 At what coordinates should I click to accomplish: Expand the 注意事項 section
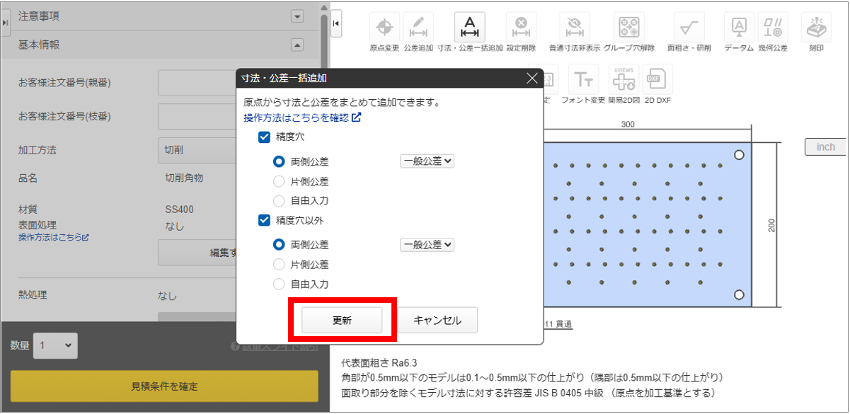[296, 16]
